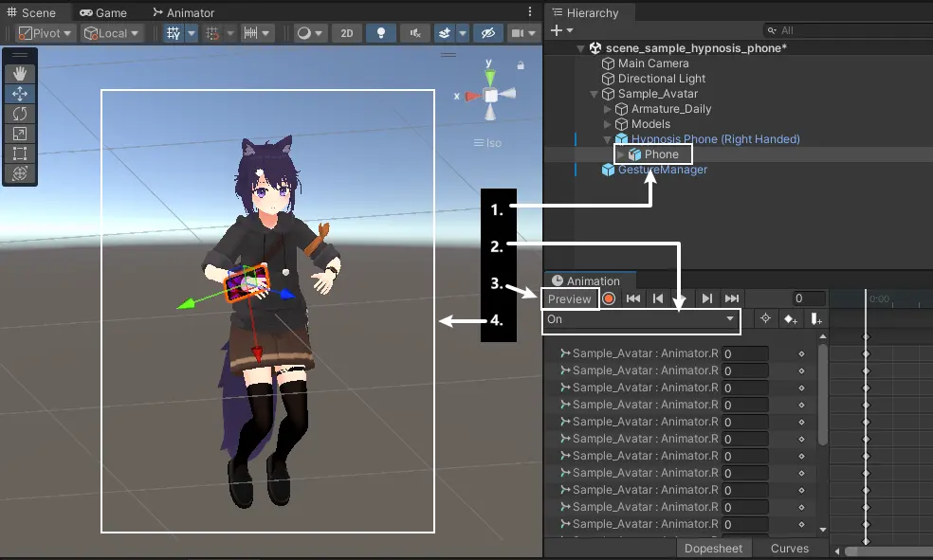The image size is (933, 560).
Task: Select the Scale tool
Action: pos(19,134)
